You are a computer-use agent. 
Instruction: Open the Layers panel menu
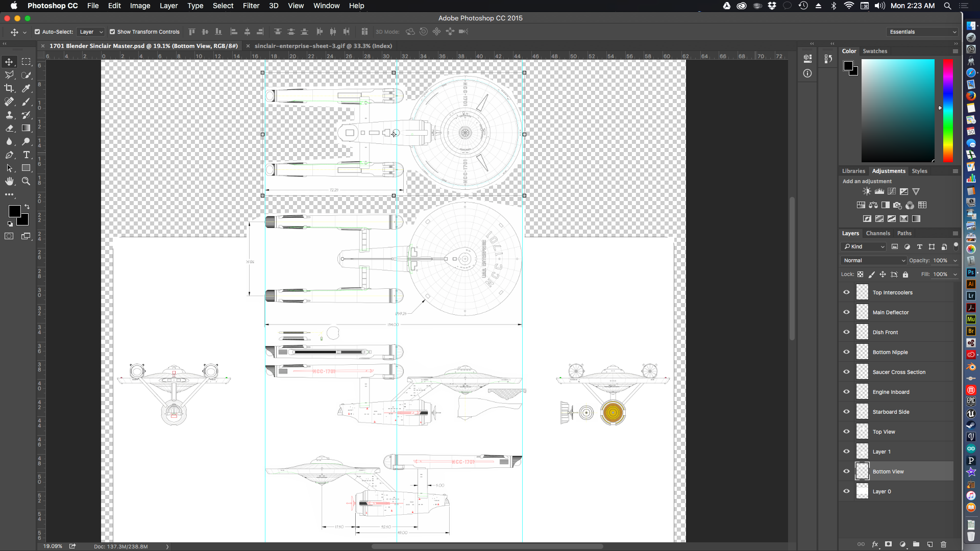(x=955, y=233)
